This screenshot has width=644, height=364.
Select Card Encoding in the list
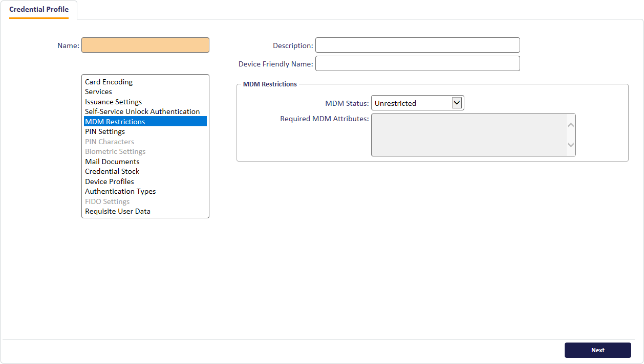(109, 82)
